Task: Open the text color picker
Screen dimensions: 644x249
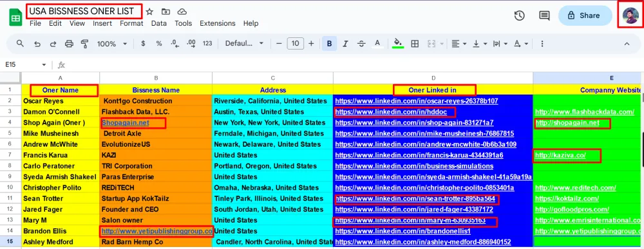Action: pos(377,44)
